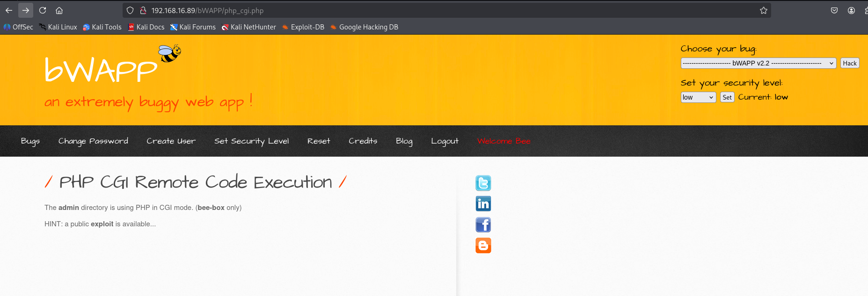Go back with the browser back arrow
The height and width of the screenshot is (296, 868).
click(9, 10)
